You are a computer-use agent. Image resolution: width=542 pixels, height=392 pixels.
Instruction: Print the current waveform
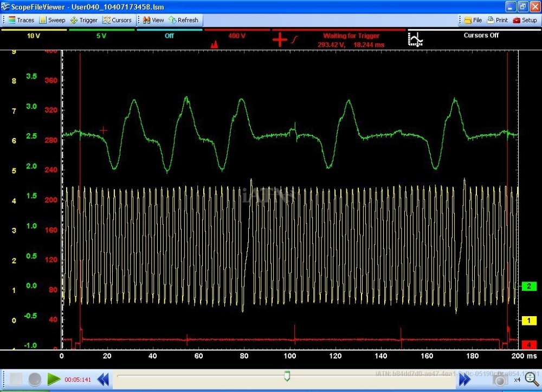497,20
